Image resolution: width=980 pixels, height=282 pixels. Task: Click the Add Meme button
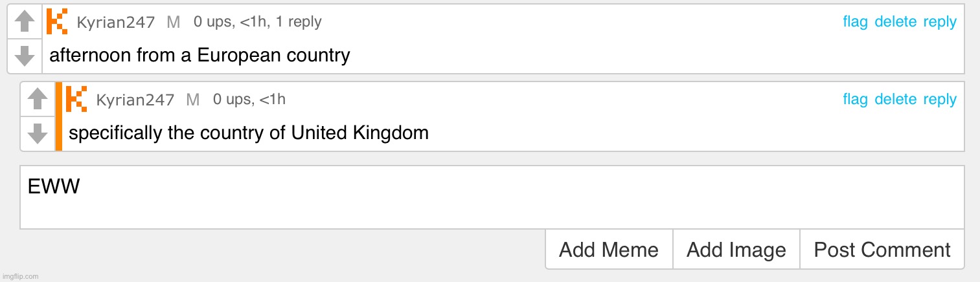point(609,250)
